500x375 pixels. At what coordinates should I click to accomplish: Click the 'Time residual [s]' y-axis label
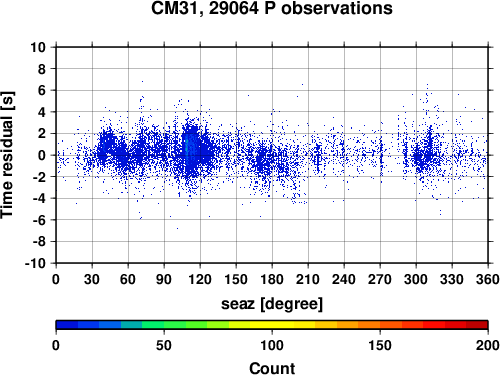7,155
